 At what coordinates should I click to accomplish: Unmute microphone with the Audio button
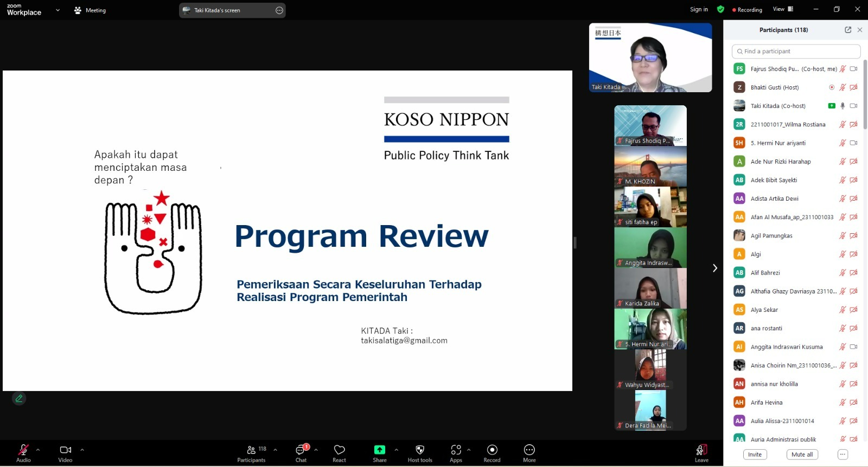tap(23, 453)
